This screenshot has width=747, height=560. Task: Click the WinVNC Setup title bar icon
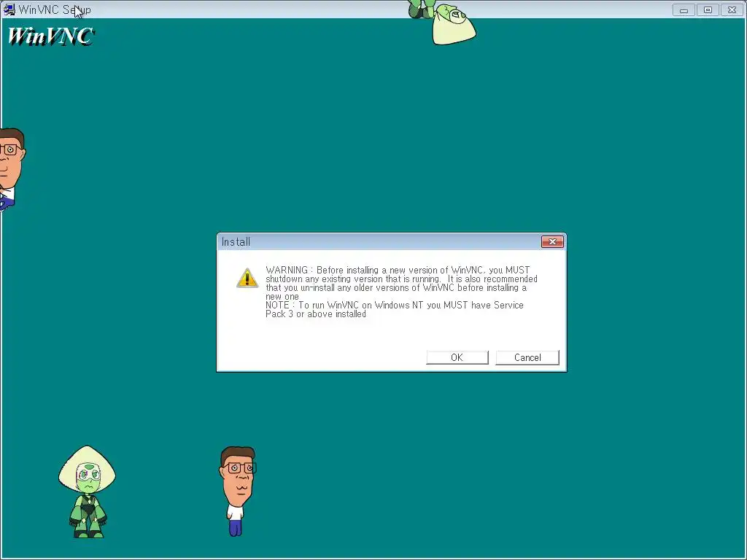click(9, 9)
